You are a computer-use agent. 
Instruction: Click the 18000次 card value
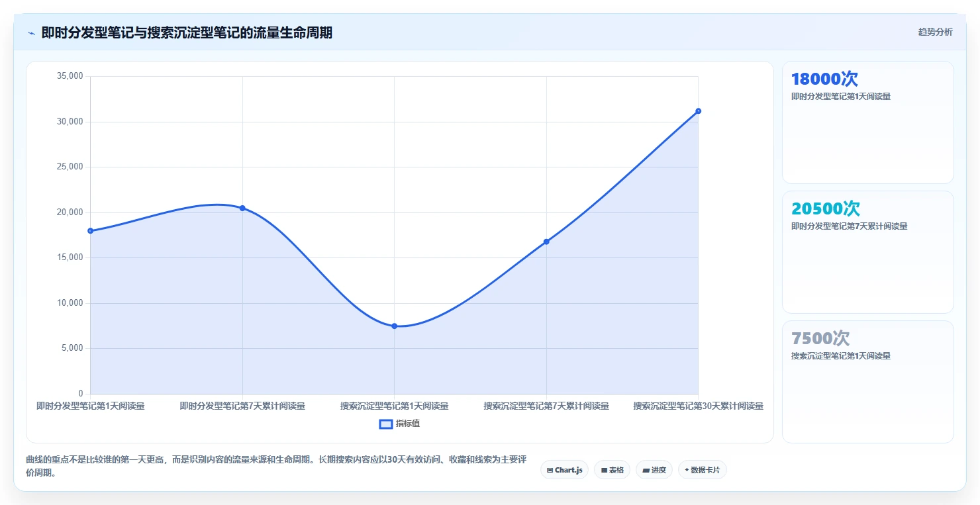824,79
